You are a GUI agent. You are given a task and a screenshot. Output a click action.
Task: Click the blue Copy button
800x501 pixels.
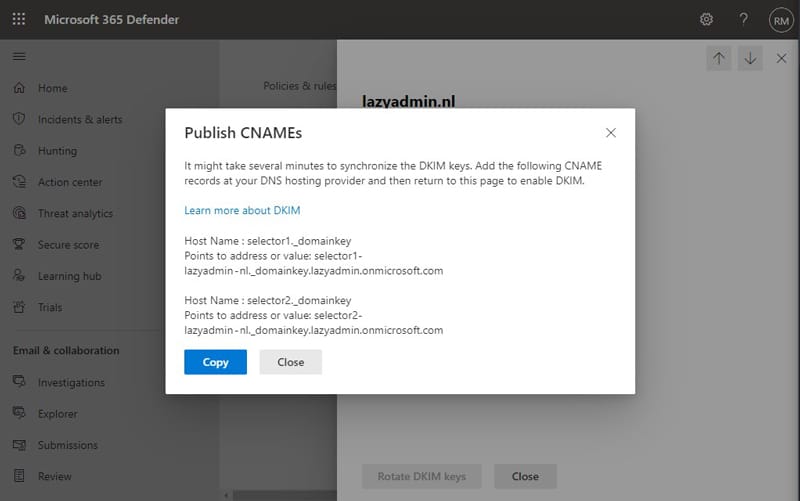tap(215, 362)
